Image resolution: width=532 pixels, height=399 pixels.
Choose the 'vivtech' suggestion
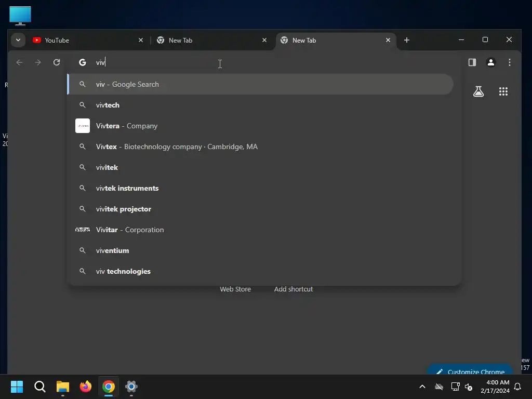click(x=260, y=105)
